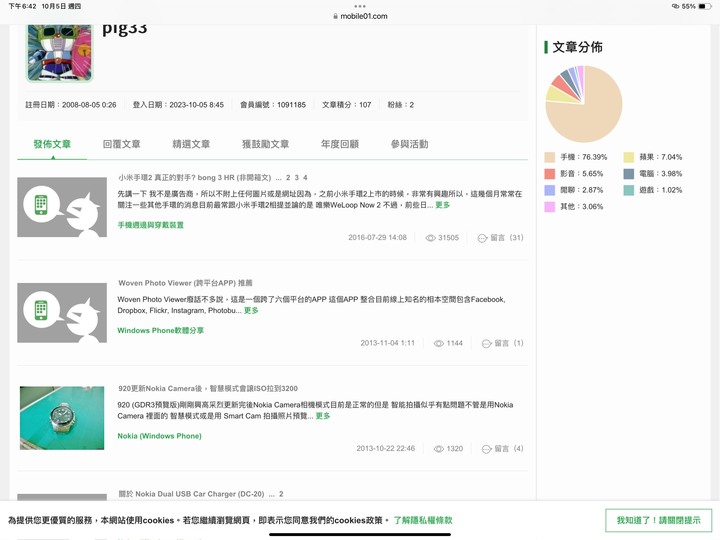Screen dimensions: 720x540
Task: Open the Nokia (Windows Phone) category link
Action: (159, 436)
